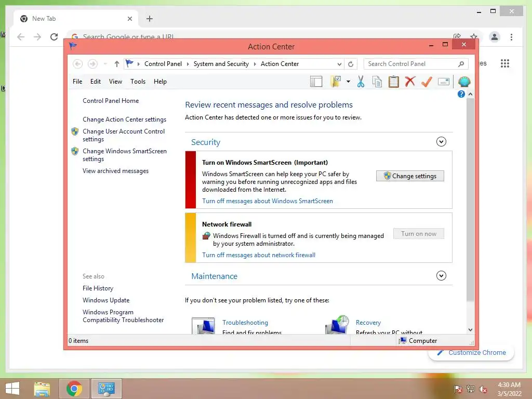Open View archived messages link
This screenshot has height=399, width=532.
coord(115,170)
